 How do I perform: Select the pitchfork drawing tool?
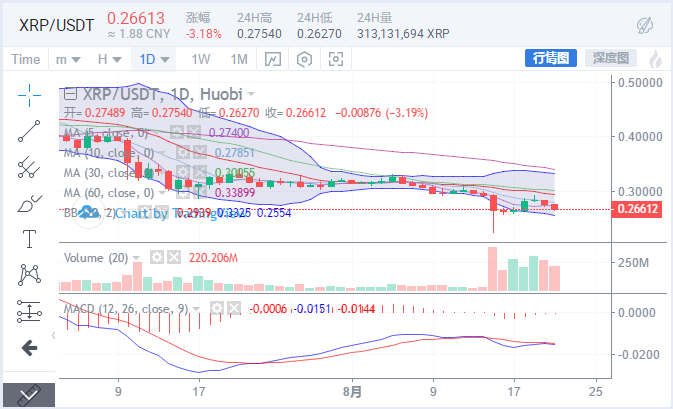click(x=29, y=167)
